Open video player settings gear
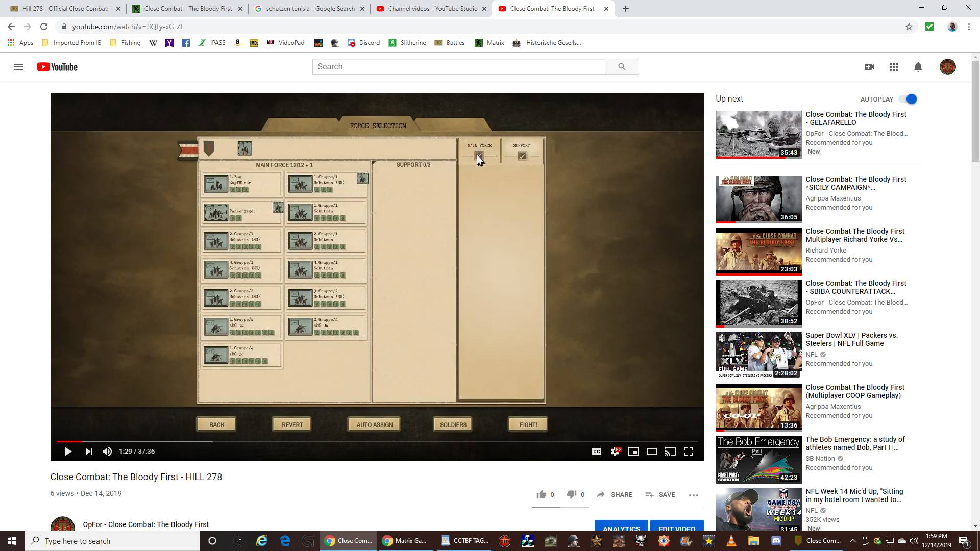The height and width of the screenshot is (551, 980). (x=616, y=452)
